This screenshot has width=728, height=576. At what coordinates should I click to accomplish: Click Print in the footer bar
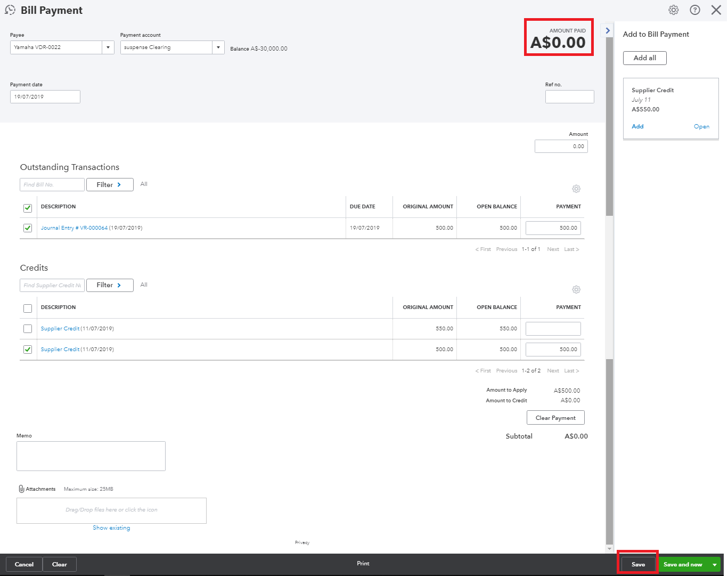(363, 563)
